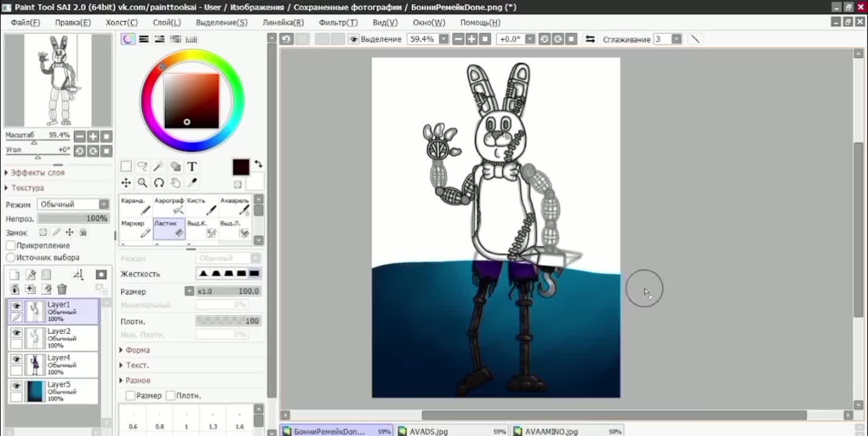Select the shape tool
Screen dimensions: 868x436
pos(175,167)
